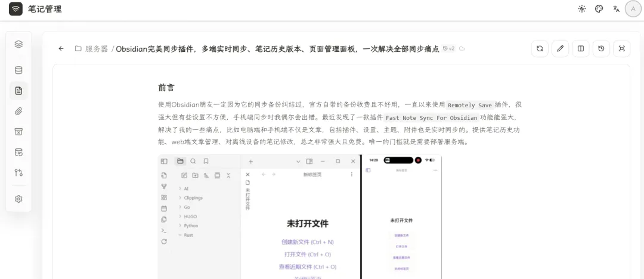Enter fullscreen focus view button
This screenshot has height=279, width=644.
622,48
